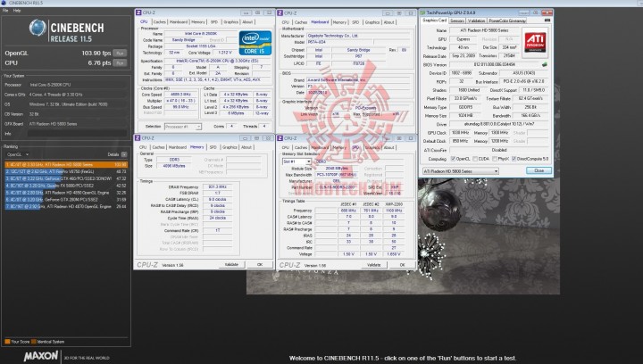Click the Driver version field in GPU-Z
Screen dimensions: 643x364
tap(499, 124)
